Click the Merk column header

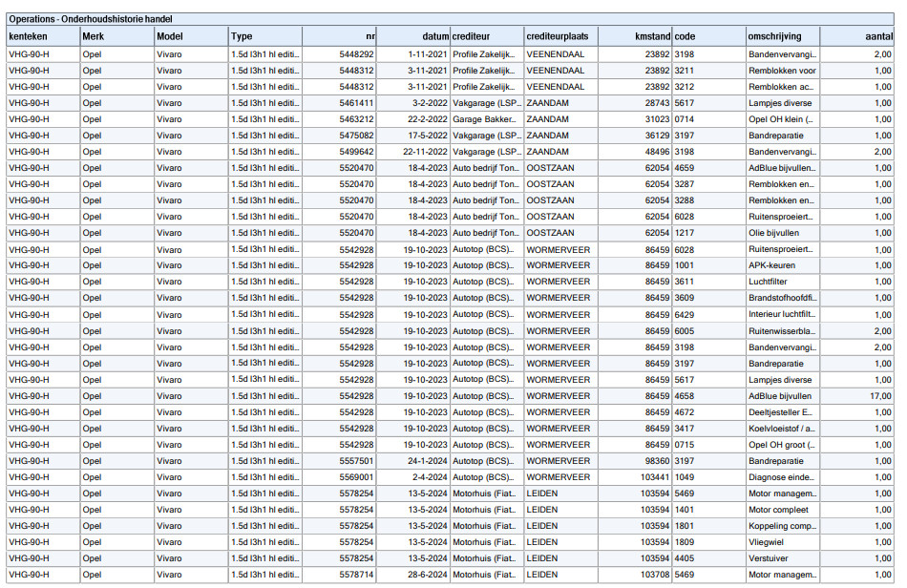(x=116, y=36)
